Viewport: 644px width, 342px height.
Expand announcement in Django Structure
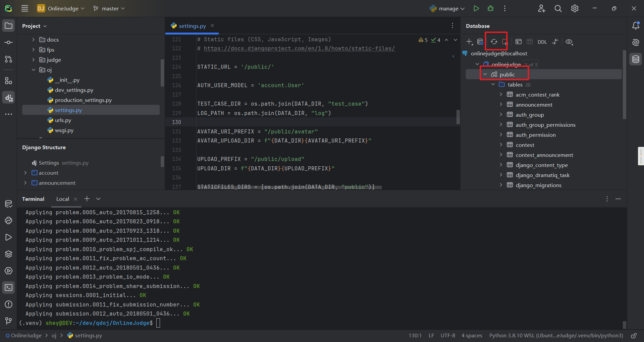[x=25, y=183]
